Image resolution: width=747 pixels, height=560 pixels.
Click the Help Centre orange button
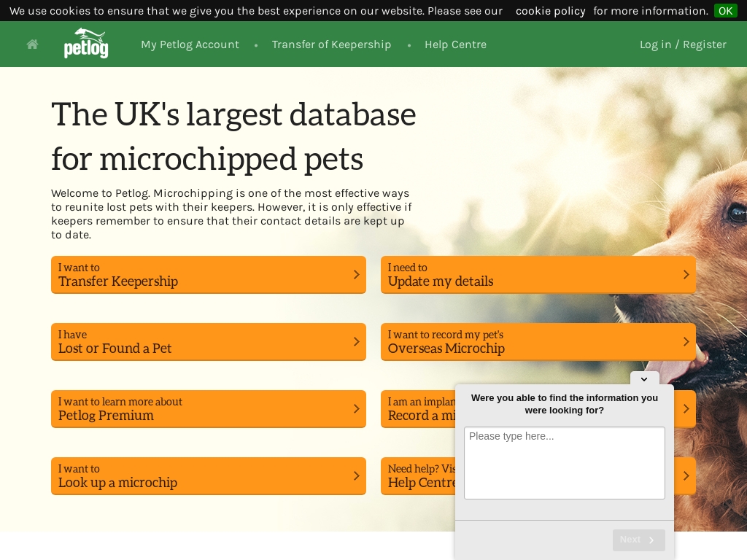tap(418, 476)
